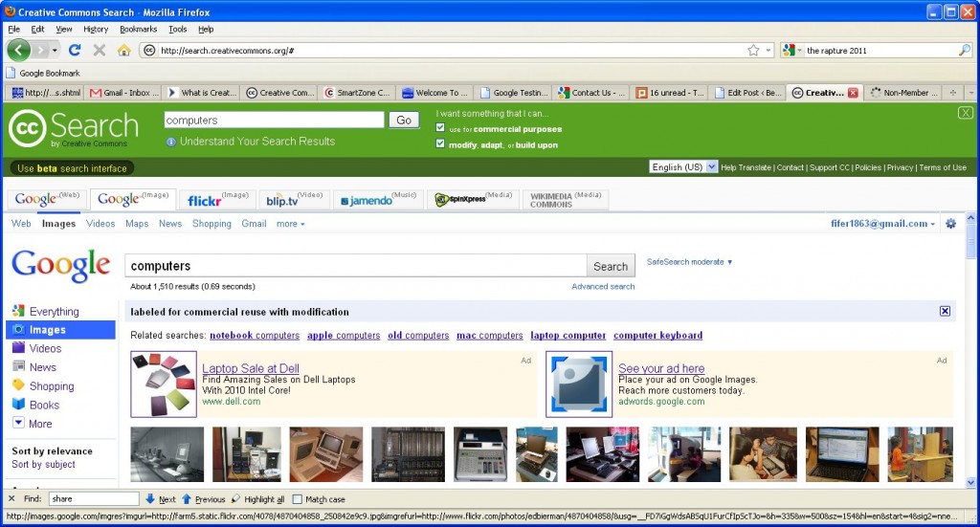Open the Google Bookmark bookmark
The width and height of the screenshot is (980, 527).
click(43, 73)
